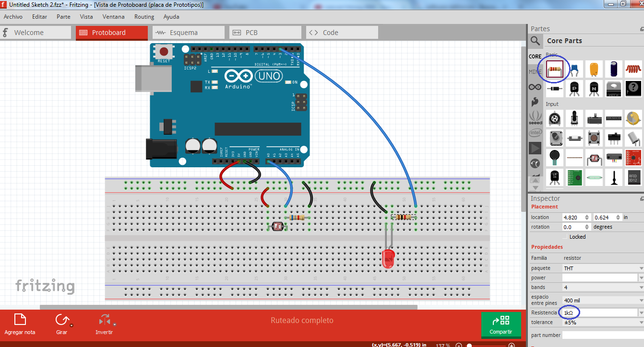Image resolution: width=644 pixels, height=347 pixels.
Task: Open the tolerance ±5% dropdown
Action: point(641,322)
